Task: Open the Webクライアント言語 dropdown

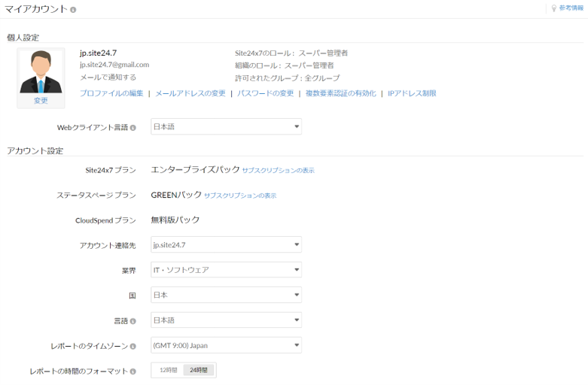Action: coord(226,127)
